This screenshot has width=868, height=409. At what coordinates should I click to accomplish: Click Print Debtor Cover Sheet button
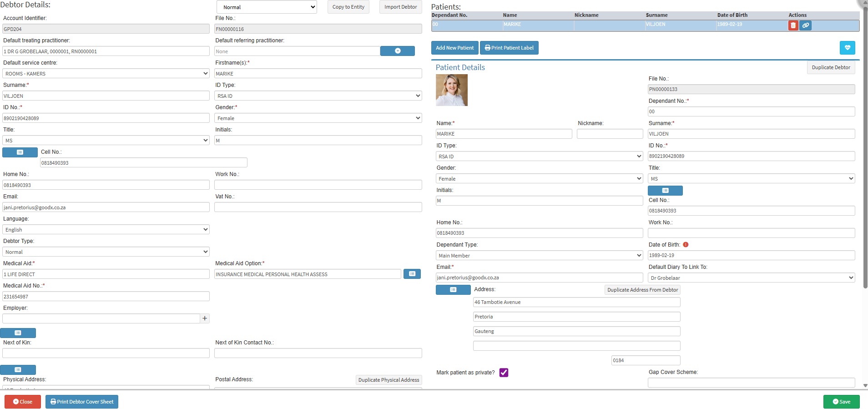(x=82, y=402)
